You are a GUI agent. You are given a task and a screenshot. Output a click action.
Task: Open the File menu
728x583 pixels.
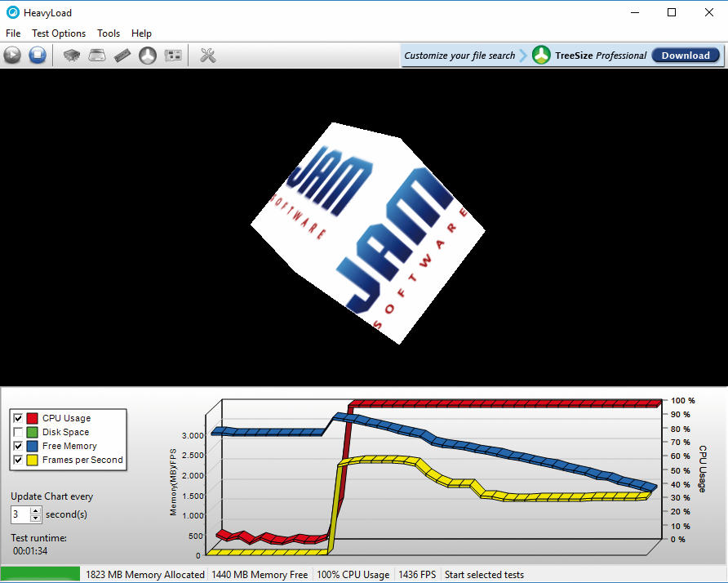(x=13, y=33)
